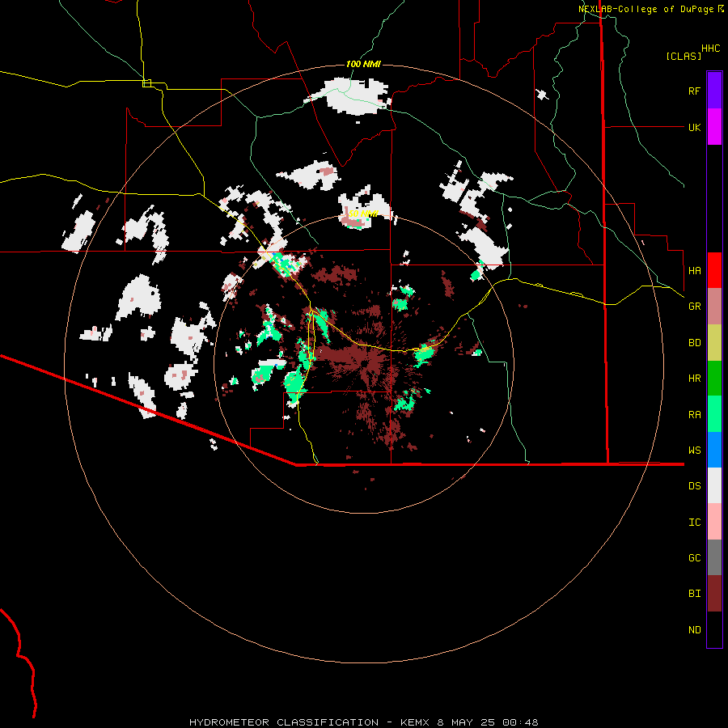This screenshot has width=728, height=728.
Task: Click the light pink IC legend swatch
Action: 714,522
